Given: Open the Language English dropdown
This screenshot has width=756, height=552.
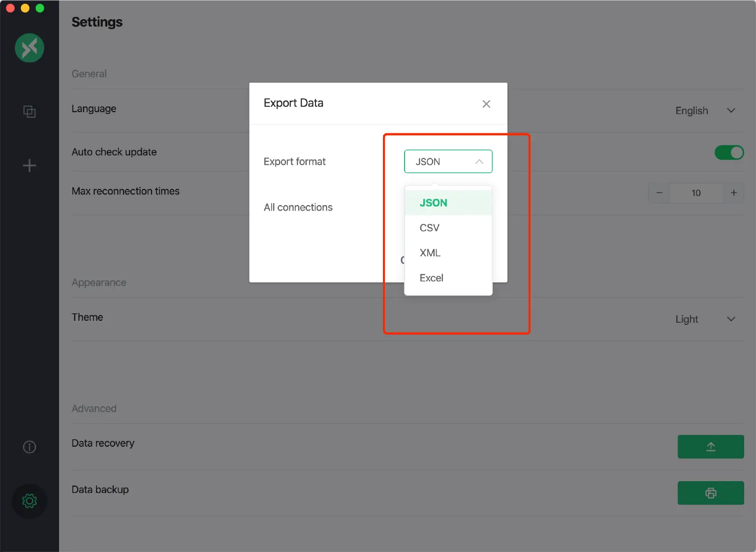Looking at the screenshot, I should pyautogui.click(x=705, y=111).
